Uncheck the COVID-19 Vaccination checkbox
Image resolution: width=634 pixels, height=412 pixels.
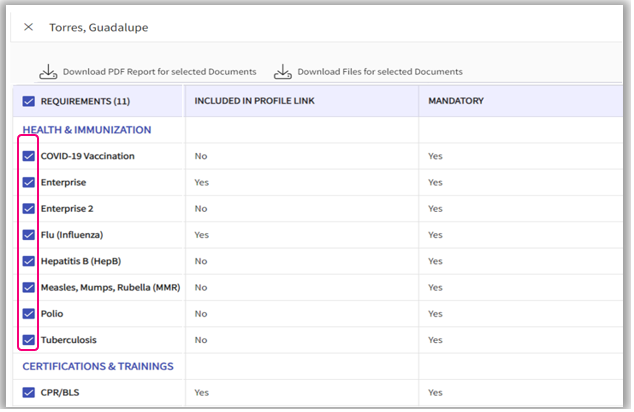(28, 156)
